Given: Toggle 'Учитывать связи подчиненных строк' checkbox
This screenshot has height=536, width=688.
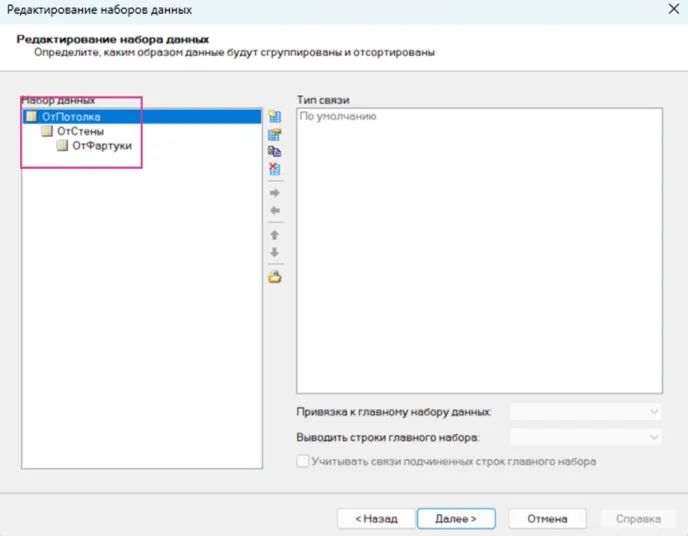Looking at the screenshot, I should (303, 462).
